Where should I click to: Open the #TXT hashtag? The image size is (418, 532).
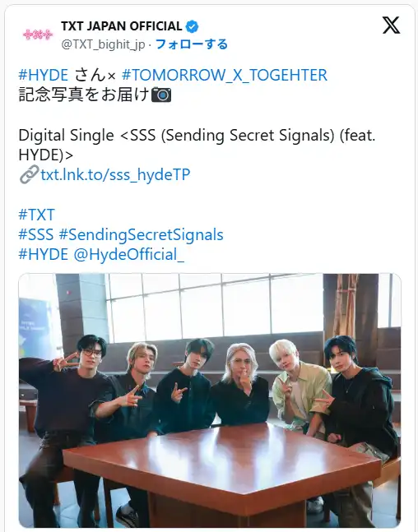pos(37,215)
